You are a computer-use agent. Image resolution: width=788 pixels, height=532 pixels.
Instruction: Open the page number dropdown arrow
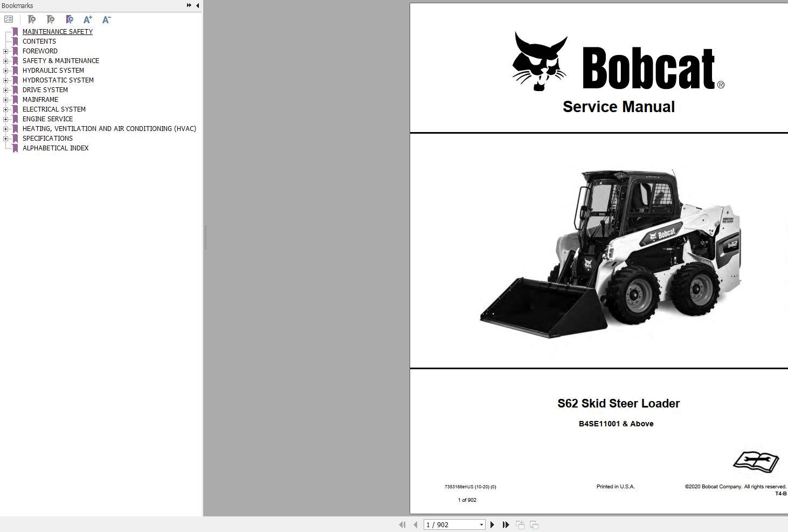(481, 524)
